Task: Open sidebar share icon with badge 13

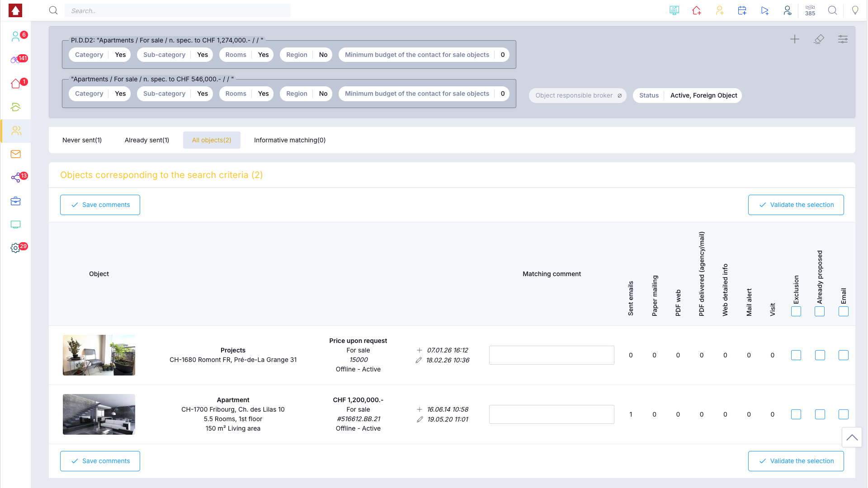Action: tap(16, 178)
